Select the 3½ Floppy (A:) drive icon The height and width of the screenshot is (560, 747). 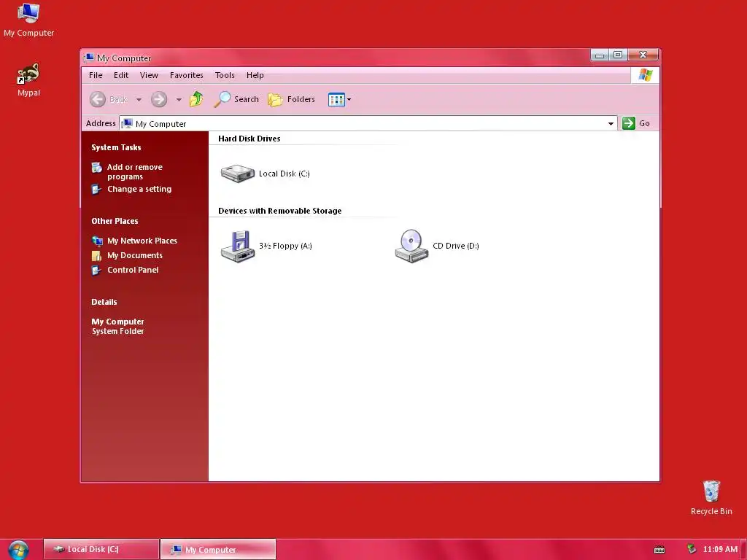238,246
